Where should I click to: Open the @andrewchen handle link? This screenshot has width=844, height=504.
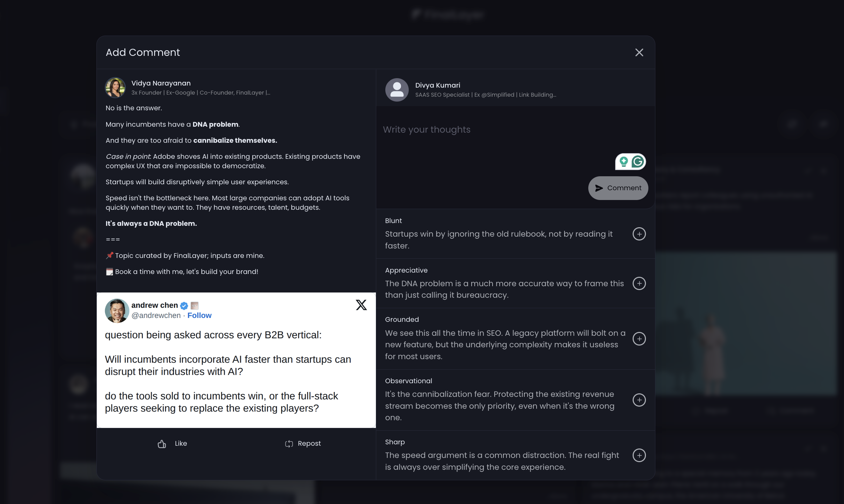(156, 316)
